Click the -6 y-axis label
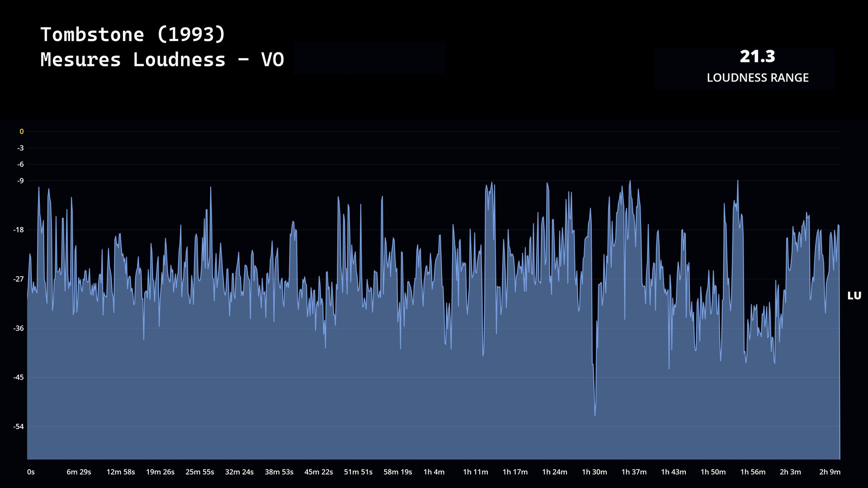 [x=20, y=164]
